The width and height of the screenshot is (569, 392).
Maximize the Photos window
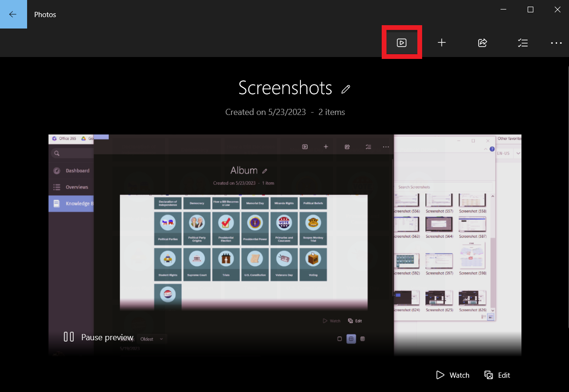530,10
